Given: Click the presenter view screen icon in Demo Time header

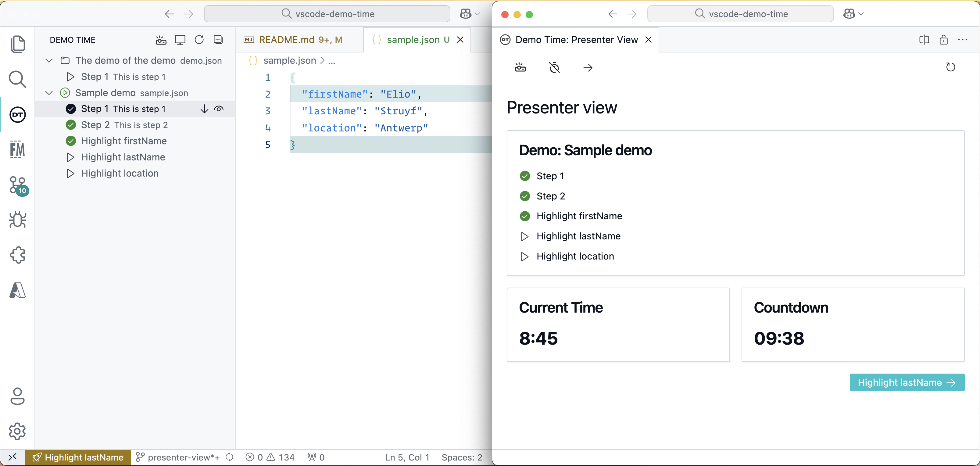Looking at the screenshot, I should pos(180,40).
